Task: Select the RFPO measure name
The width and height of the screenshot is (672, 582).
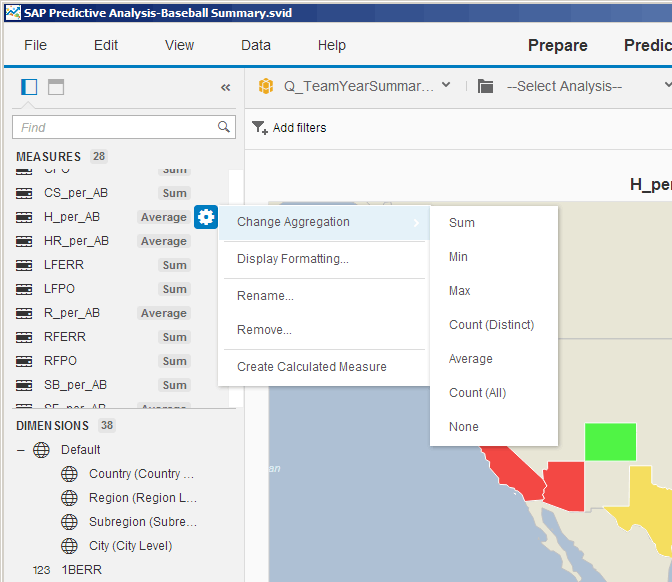Action: coord(60,361)
